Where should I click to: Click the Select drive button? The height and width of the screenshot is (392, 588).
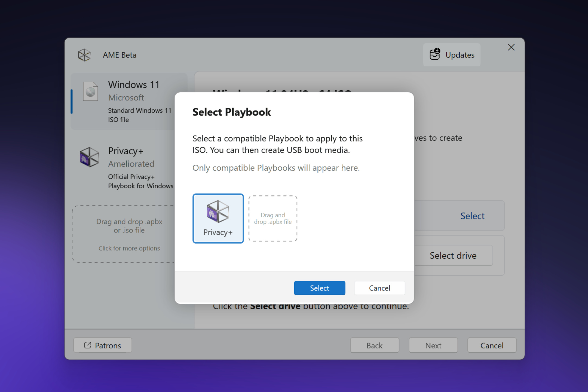[453, 255]
